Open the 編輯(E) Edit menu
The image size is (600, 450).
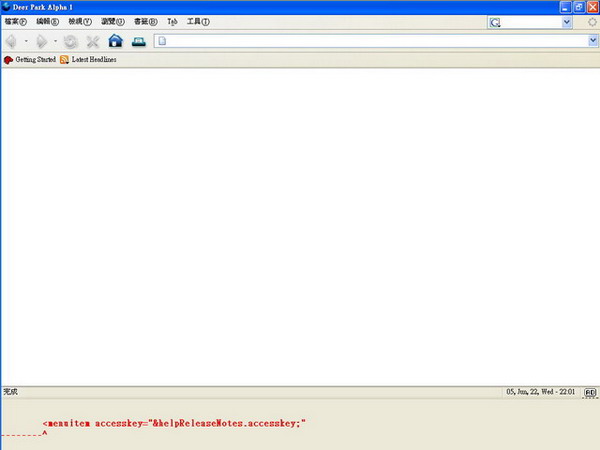tap(47, 21)
